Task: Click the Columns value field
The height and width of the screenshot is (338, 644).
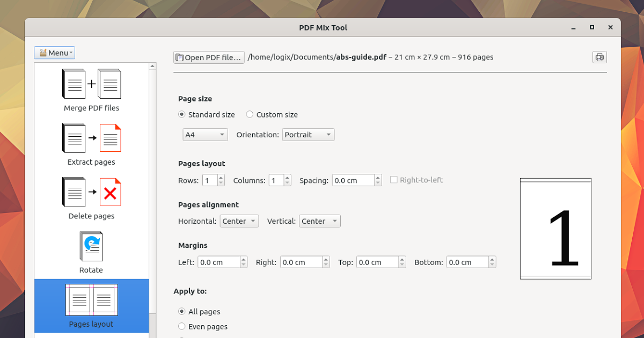Action: point(276,180)
